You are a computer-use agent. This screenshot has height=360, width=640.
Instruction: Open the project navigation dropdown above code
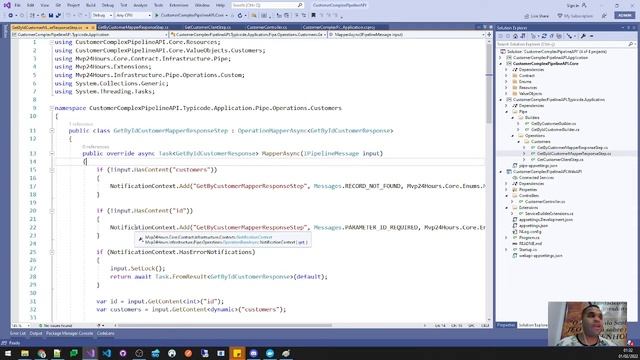coord(90,35)
